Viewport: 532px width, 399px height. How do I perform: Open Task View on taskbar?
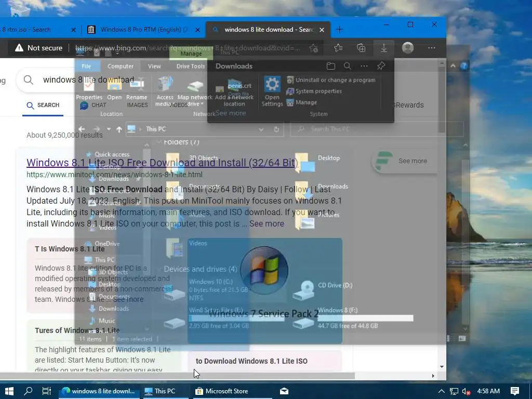(46, 391)
